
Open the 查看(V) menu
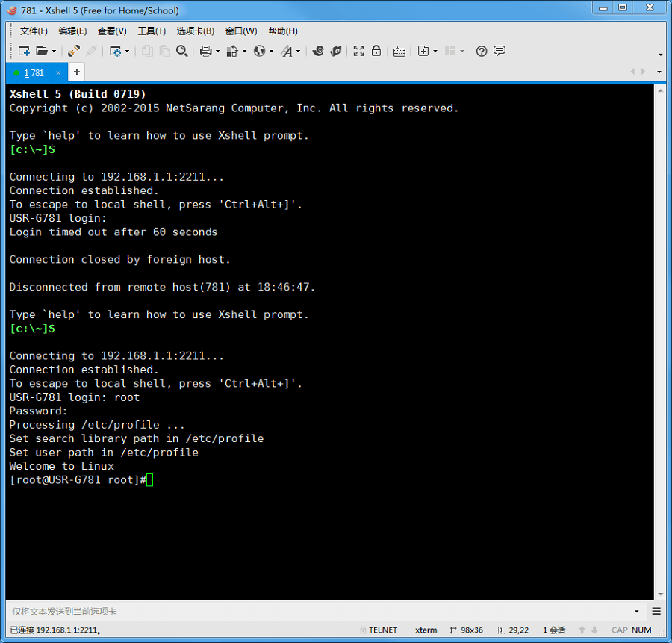coord(112,31)
